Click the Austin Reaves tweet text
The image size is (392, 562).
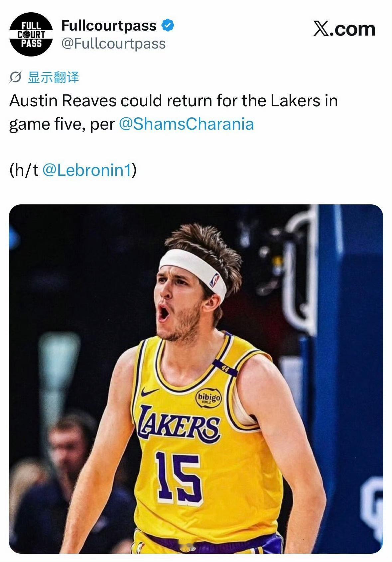[x=173, y=112]
